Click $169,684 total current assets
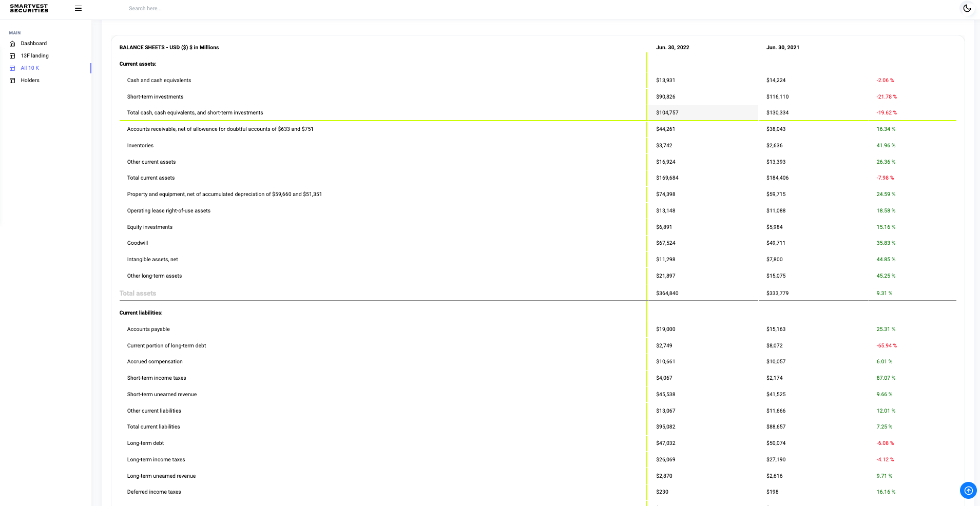The image size is (980, 506). (667, 178)
